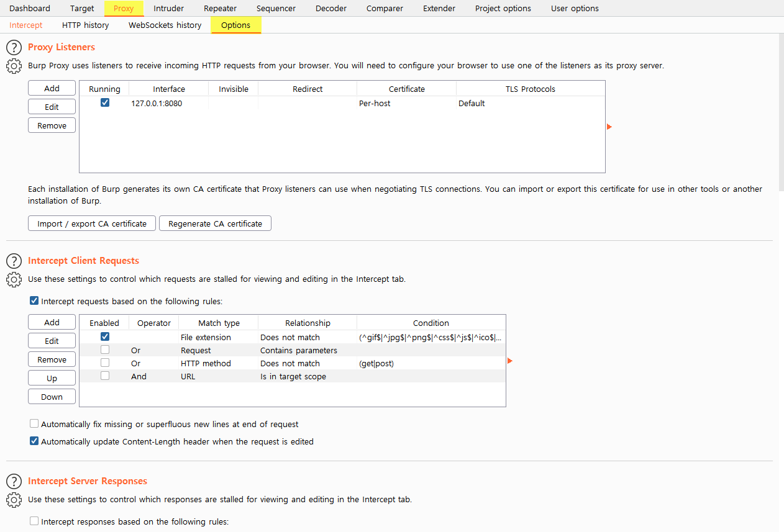Click the Condition column header
Image resolution: width=784 pixels, height=532 pixels.
coord(431,323)
